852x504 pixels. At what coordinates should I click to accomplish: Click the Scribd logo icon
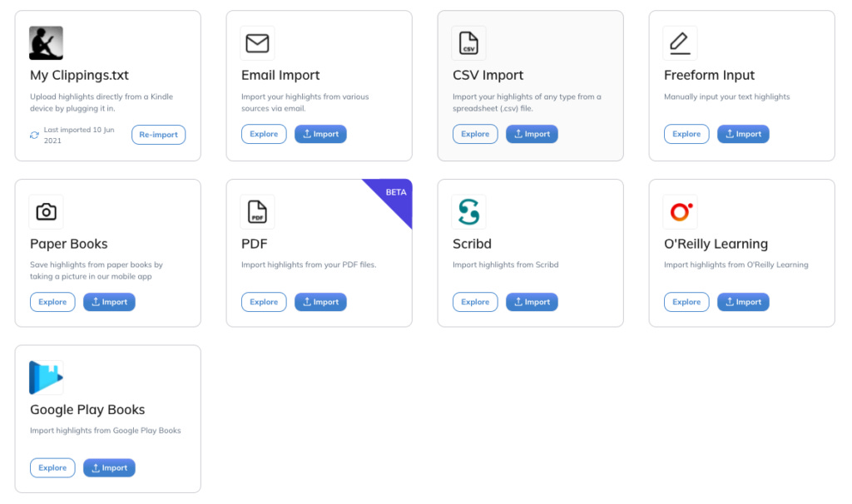[468, 212]
